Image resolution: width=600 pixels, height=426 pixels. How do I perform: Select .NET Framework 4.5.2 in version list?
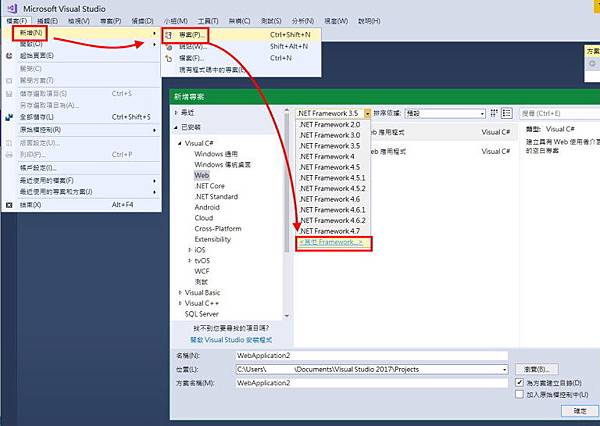coord(332,189)
